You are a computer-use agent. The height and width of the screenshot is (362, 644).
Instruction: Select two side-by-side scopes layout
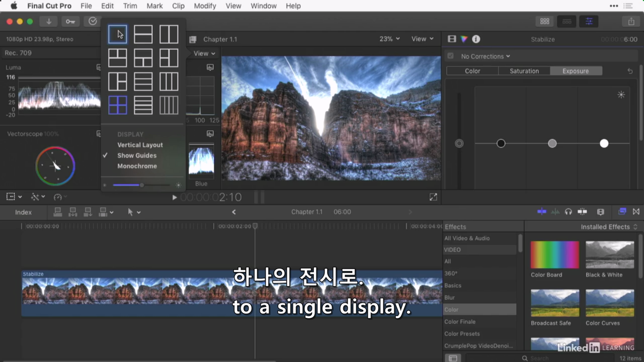169,34
